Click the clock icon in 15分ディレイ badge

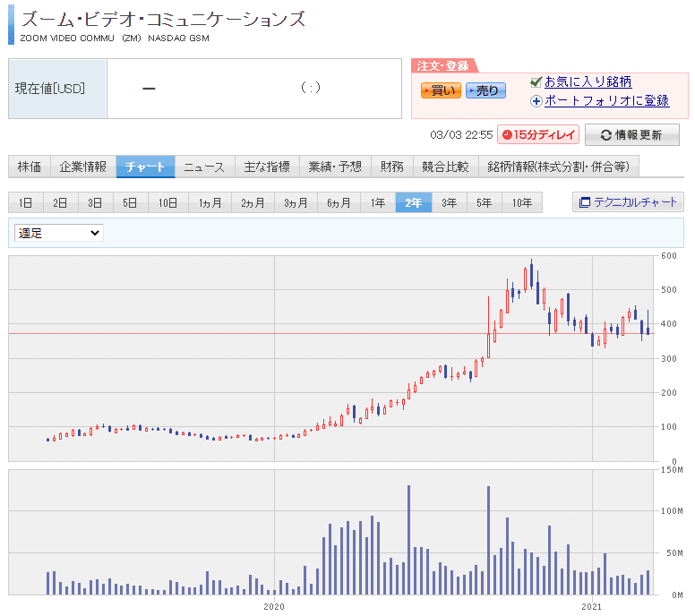507,134
